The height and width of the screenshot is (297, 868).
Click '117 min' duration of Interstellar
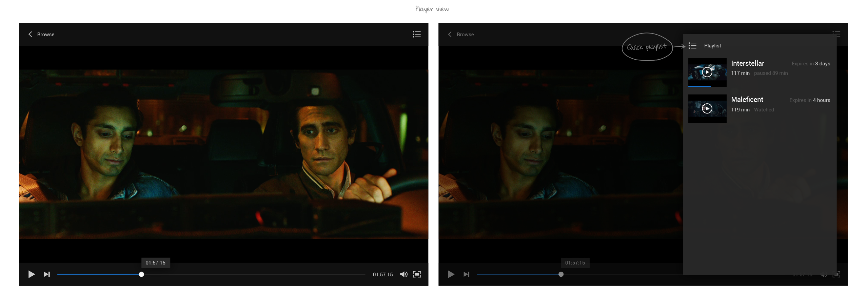coord(740,73)
